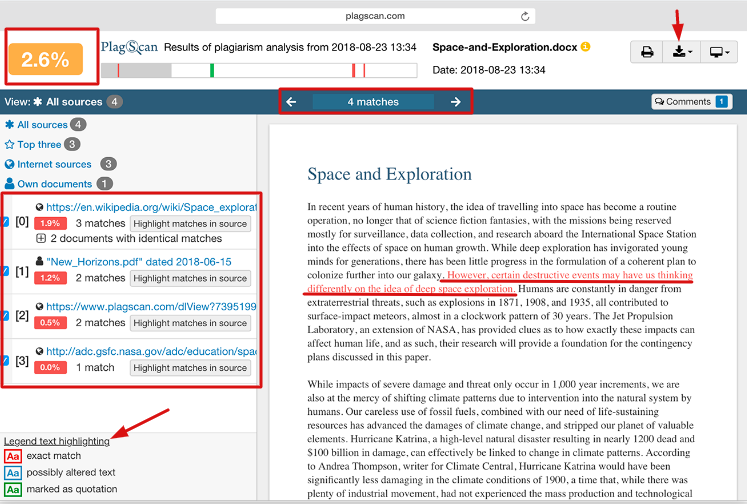Click the asterisk icon beside All sources
The image size is (747, 504).
[9, 125]
